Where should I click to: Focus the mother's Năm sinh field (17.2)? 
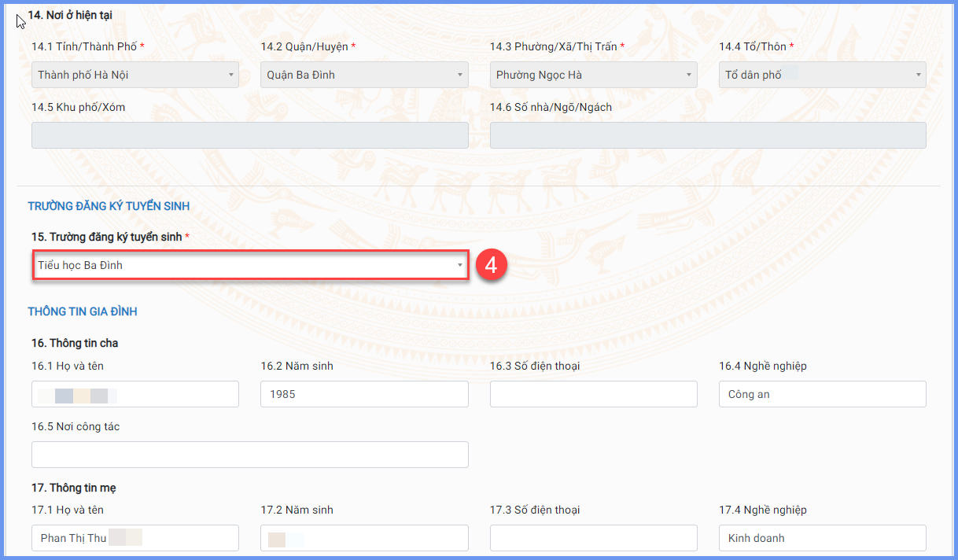tap(364, 538)
